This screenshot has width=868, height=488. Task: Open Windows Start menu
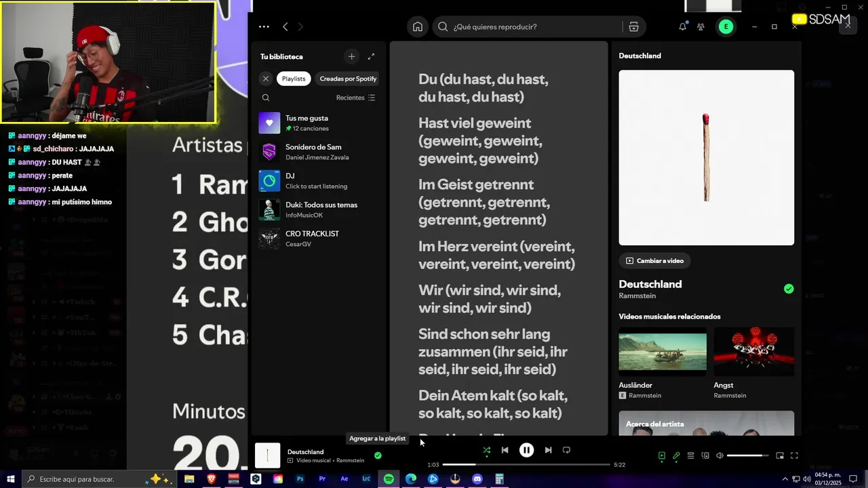pos(11,479)
